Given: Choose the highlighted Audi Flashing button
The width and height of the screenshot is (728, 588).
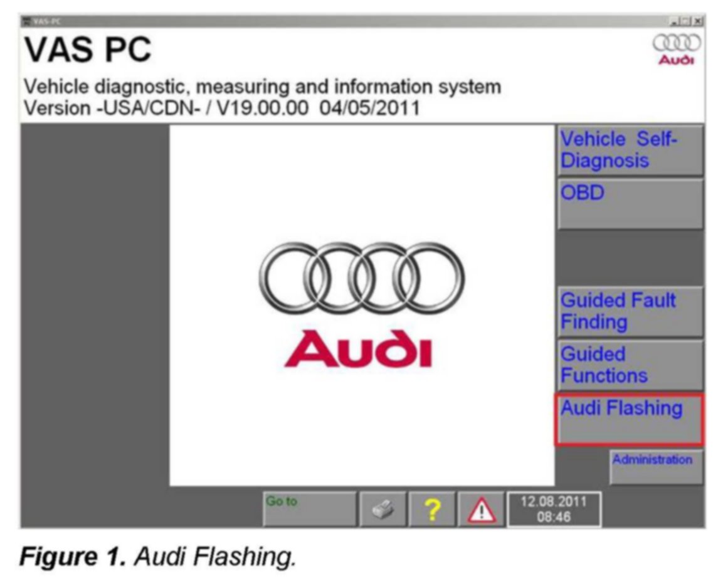Looking at the screenshot, I should [x=629, y=419].
